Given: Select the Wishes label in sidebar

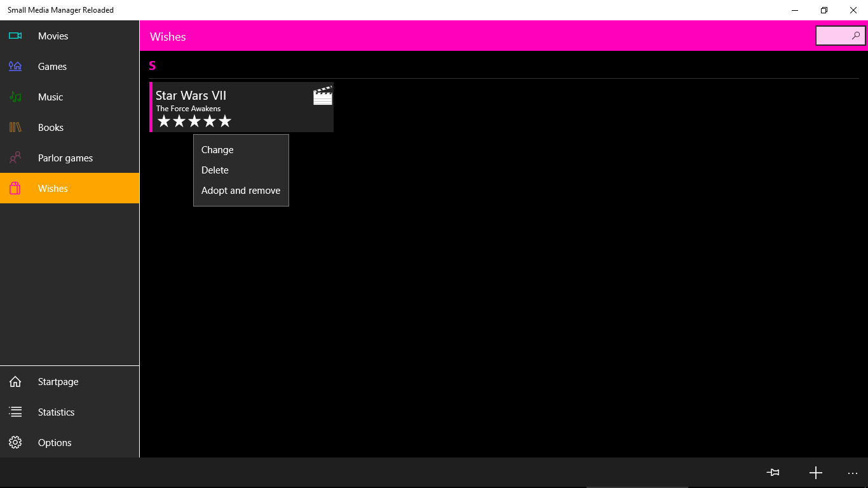Looking at the screenshot, I should pos(53,189).
